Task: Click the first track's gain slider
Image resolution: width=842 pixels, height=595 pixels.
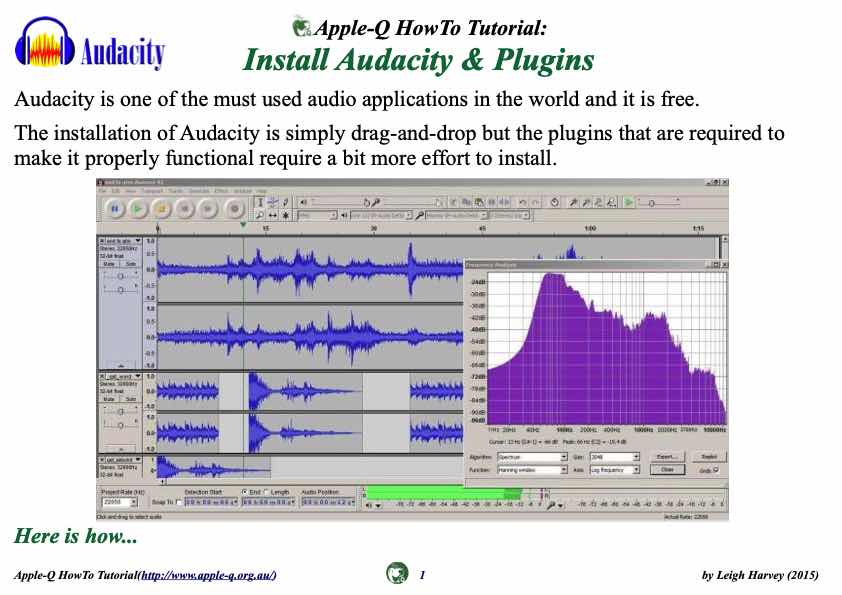Action: point(120,277)
